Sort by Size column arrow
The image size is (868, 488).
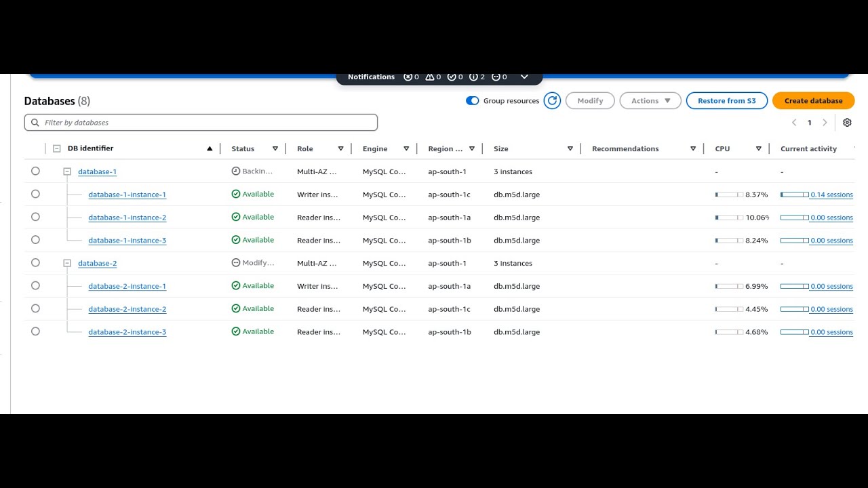570,148
